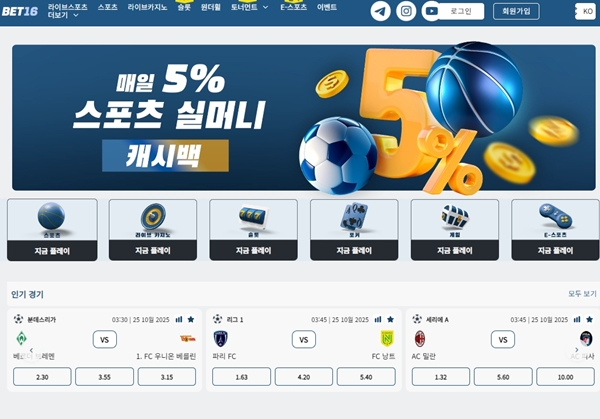Go to the 라이브카지노 menu
Viewport: 600px width, 419px height.
pos(147,7)
